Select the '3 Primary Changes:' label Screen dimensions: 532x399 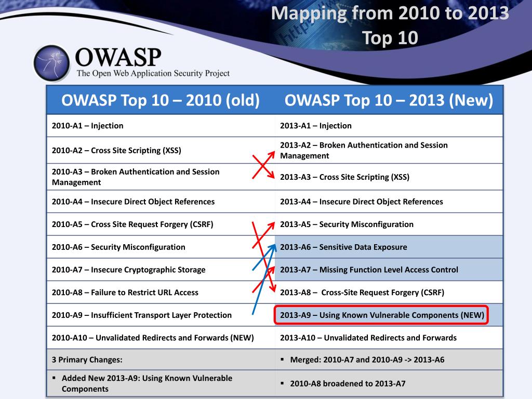87,360
